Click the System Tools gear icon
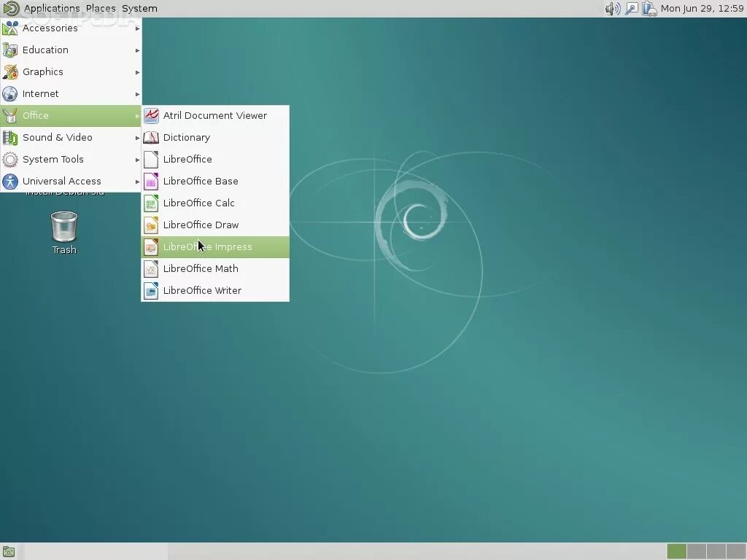747x560 pixels. pos(10,160)
